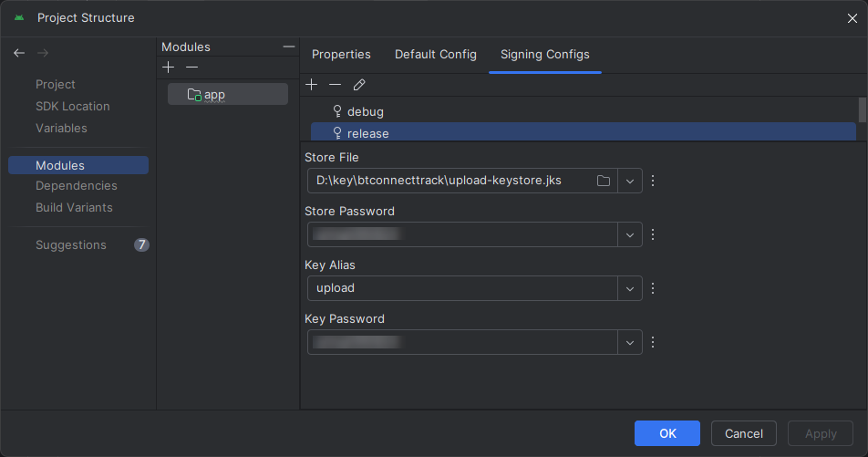Collapse the Modules panel
This screenshot has height=457, width=868.
[289, 47]
